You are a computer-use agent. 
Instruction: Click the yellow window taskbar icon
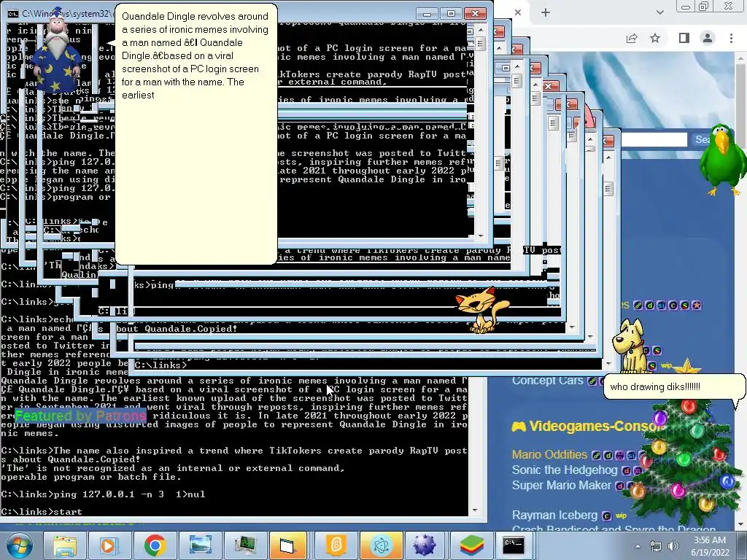[x=290, y=545]
